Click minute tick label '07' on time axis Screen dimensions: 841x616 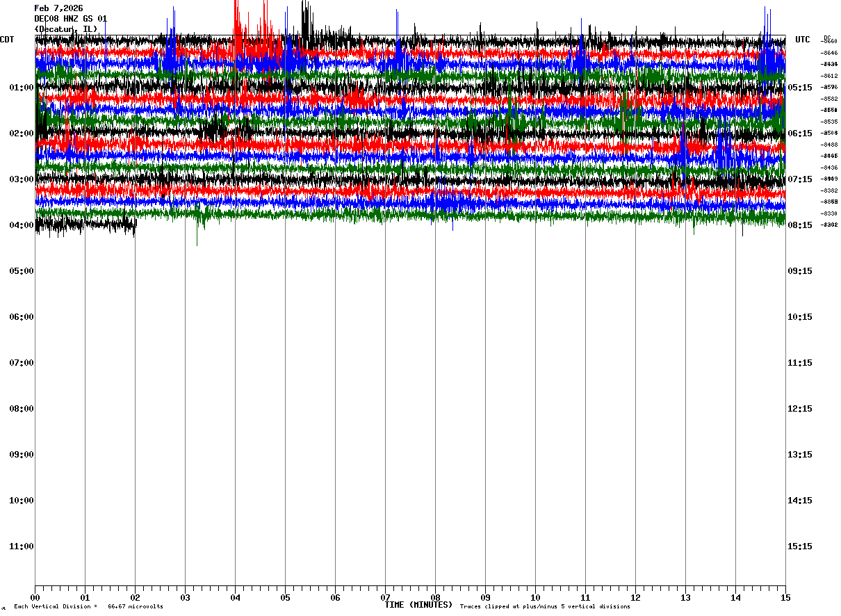tap(385, 597)
